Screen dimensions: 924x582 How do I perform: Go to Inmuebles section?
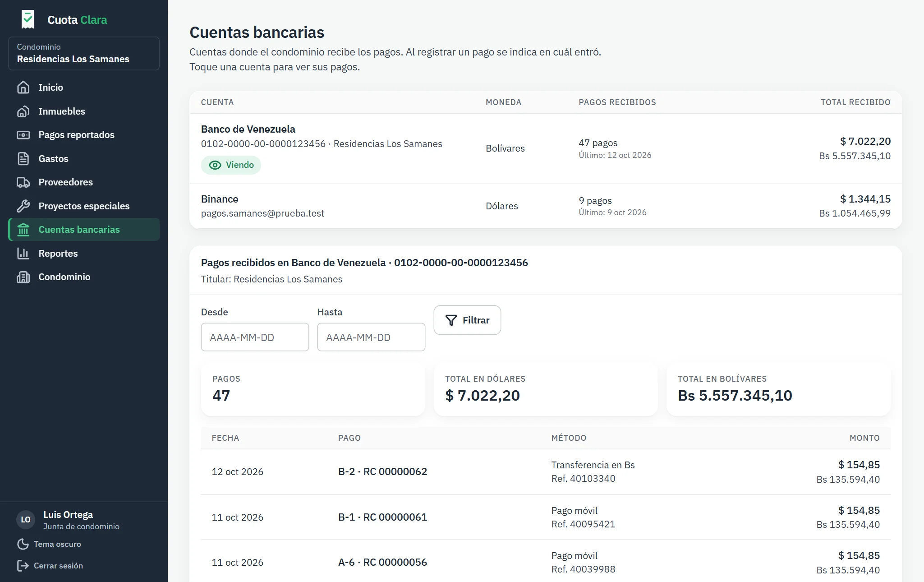[84, 111]
